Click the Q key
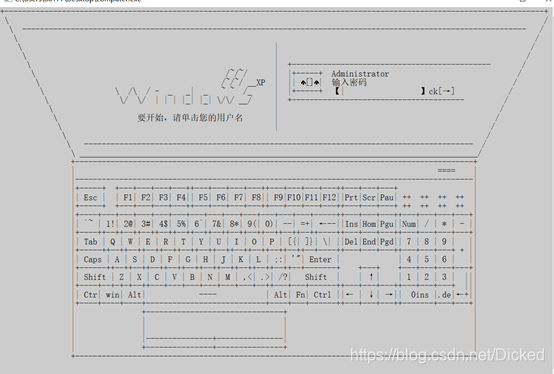 (x=112, y=242)
